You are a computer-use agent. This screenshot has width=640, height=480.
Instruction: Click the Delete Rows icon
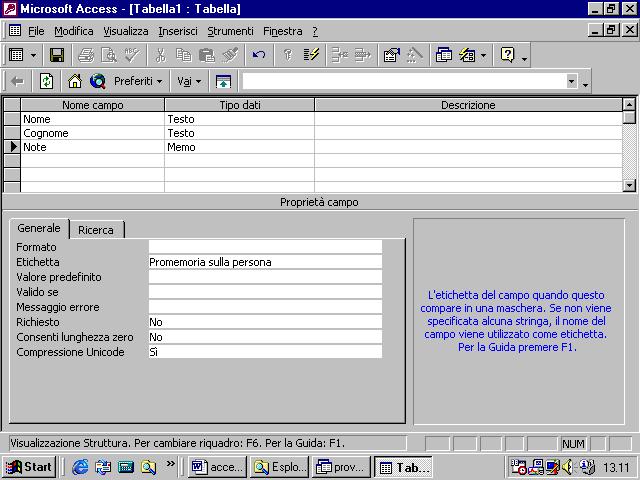tap(362, 55)
